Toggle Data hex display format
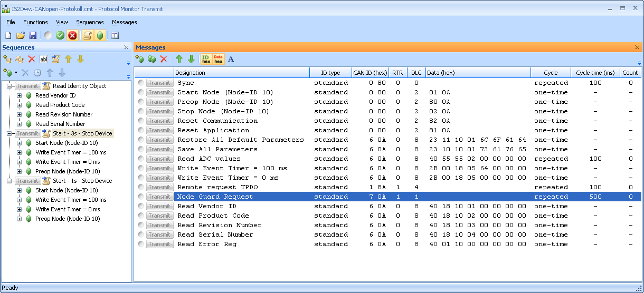Screen dimensions: 644x293 [x=218, y=59]
